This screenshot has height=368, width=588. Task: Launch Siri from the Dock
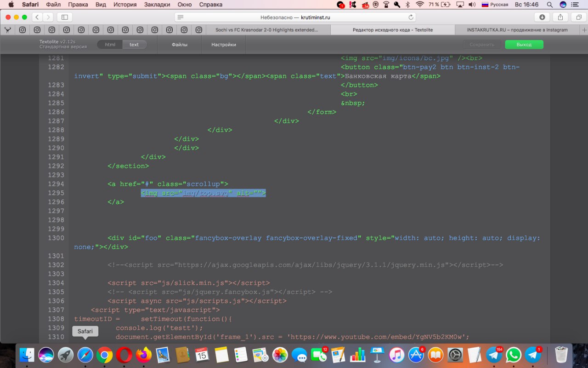pos(46,355)
